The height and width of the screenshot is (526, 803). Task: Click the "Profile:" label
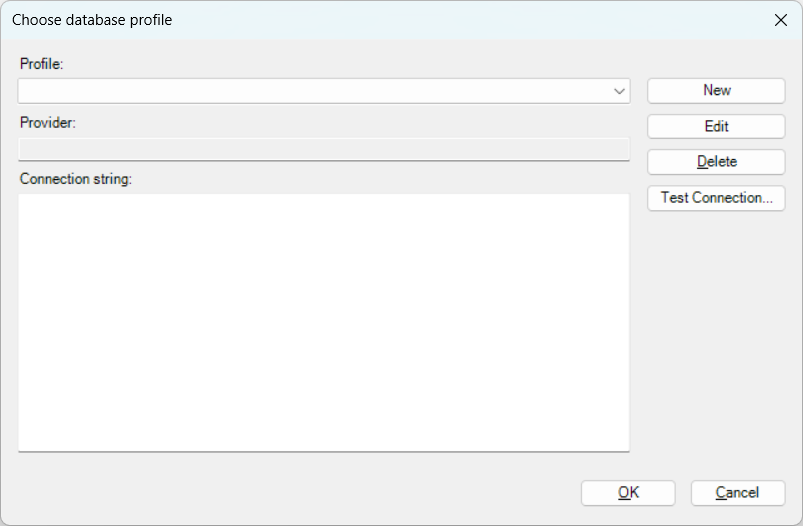(41, 64)
